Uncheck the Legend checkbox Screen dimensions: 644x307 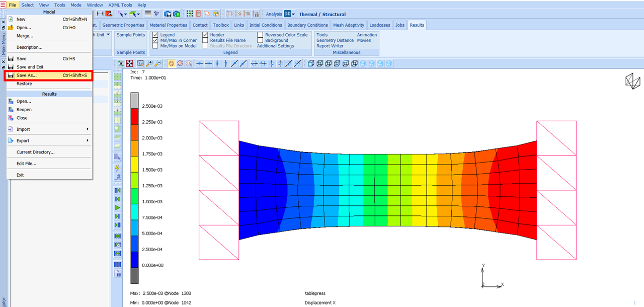pos(155,35)
